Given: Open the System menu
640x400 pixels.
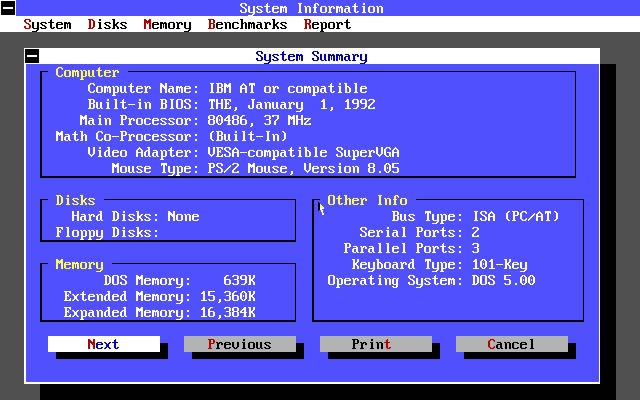Looking at the screenshot, I should (47, 24).
